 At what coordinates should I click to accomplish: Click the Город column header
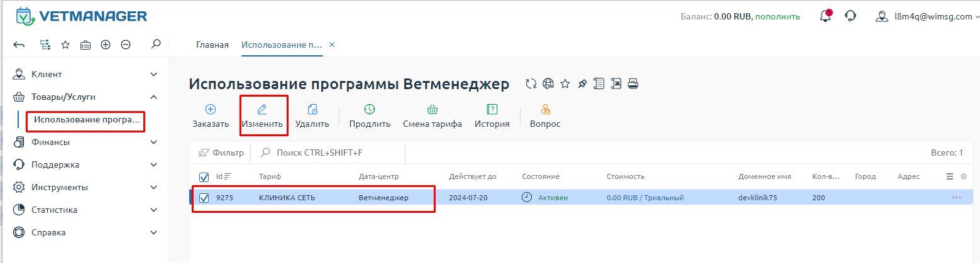(865, 176)
